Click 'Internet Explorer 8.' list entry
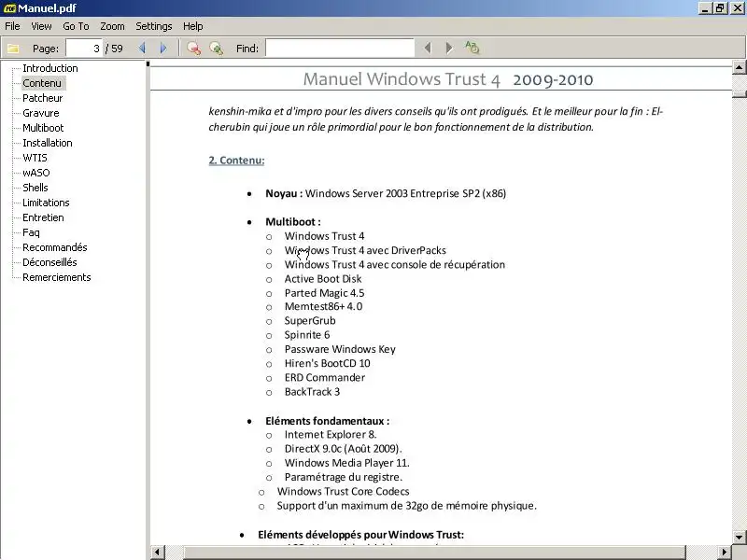The image size is (747, 560). pyautogui.click(x=331, y=434)
